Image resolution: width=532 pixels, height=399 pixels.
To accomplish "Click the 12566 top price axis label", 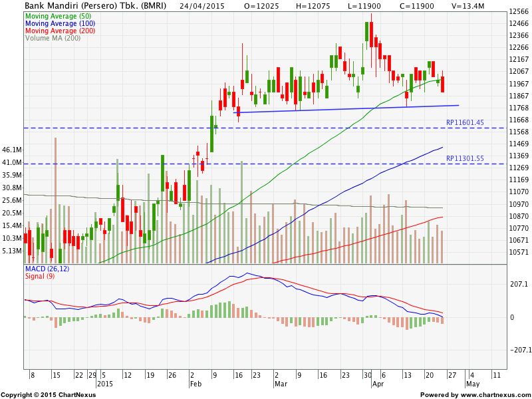I will tap(518, 12).
